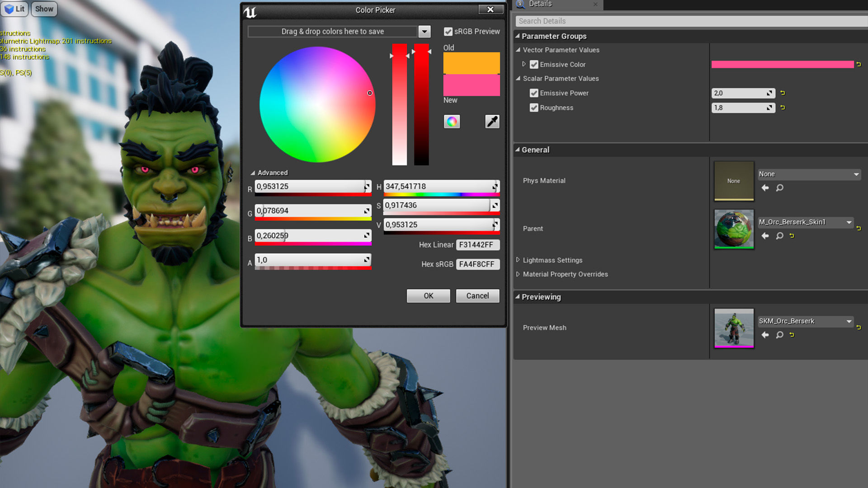Click the Search Details field
This screenshot has height=488, width=868.
pos(692,21)
